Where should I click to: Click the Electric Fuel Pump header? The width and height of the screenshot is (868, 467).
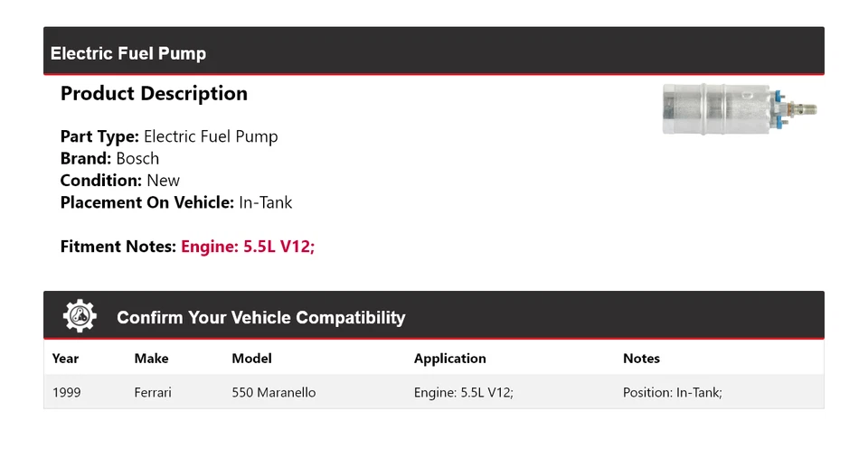(x=128, y=53)
